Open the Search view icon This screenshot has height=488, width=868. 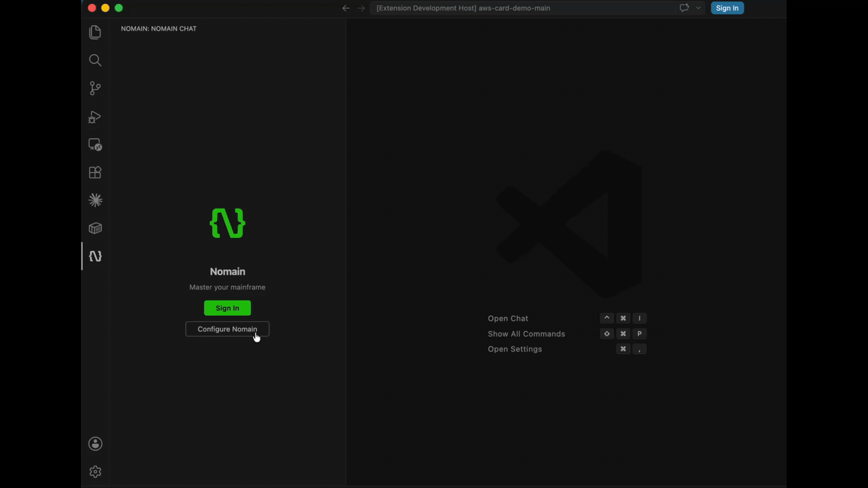point(95,60)
